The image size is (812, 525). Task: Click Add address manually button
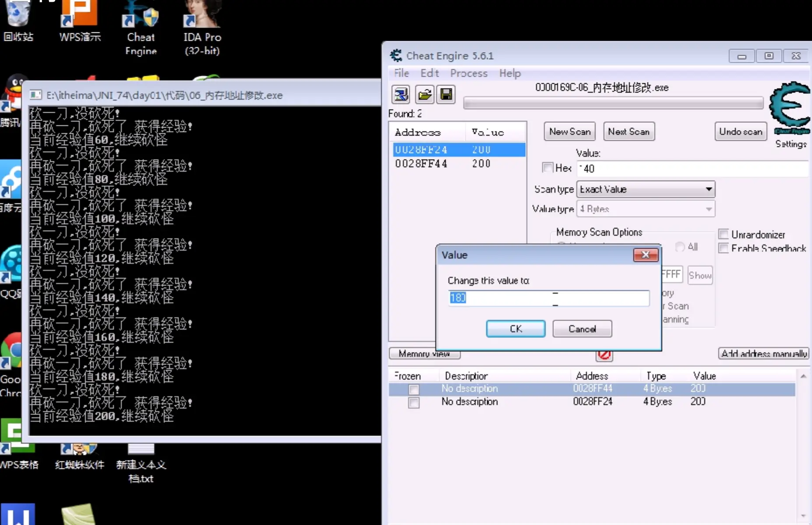(764, 354)
